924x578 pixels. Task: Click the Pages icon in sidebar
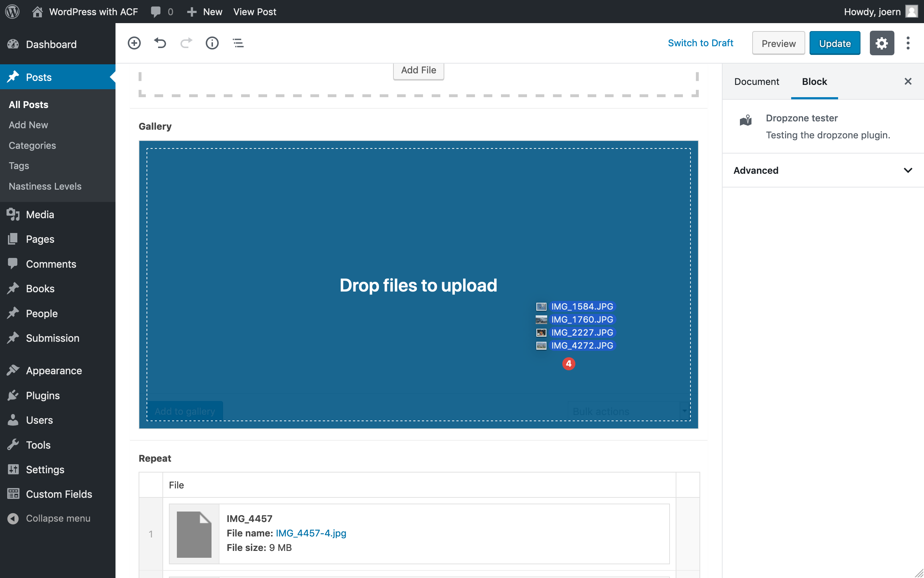13,239
